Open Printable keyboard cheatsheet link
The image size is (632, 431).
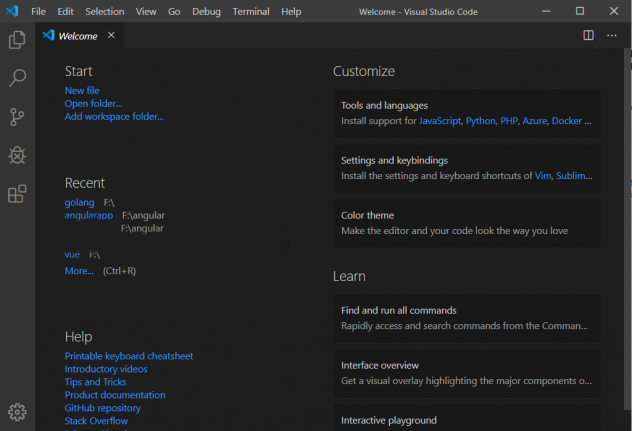(x=129, y=356)
